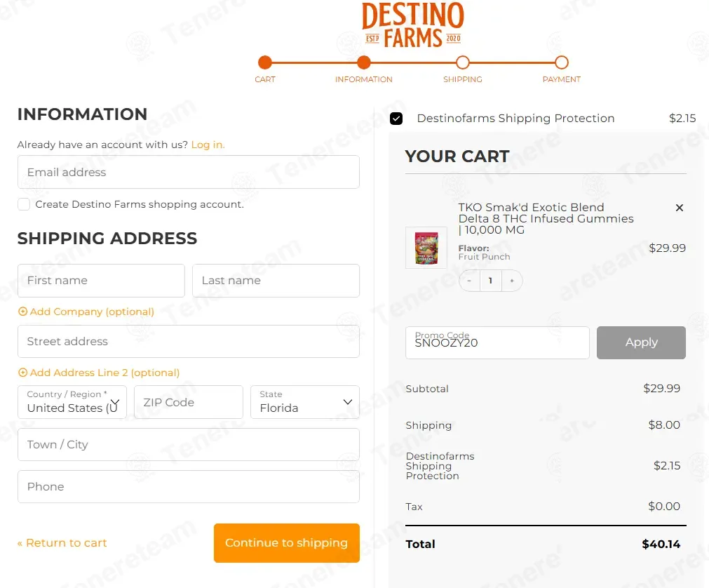The image size is (709, 588).
Task: Click the Promo Code field containing SNOOZY20
Action: [x=497, y=343]
